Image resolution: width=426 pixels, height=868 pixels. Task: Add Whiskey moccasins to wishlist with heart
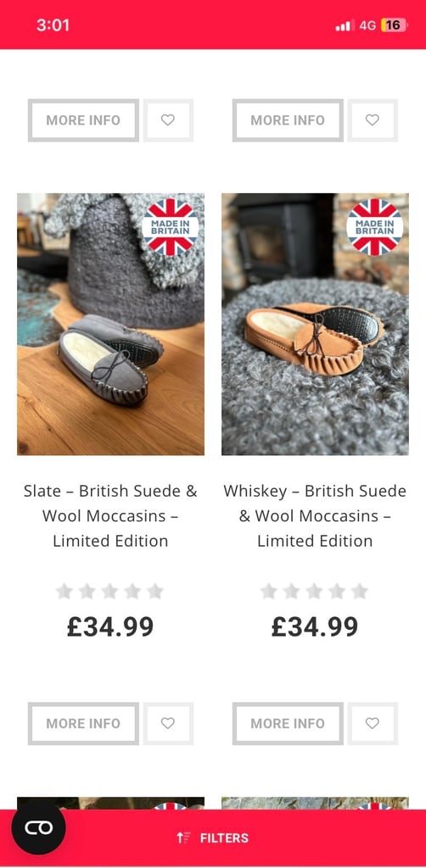pos(373,723)
